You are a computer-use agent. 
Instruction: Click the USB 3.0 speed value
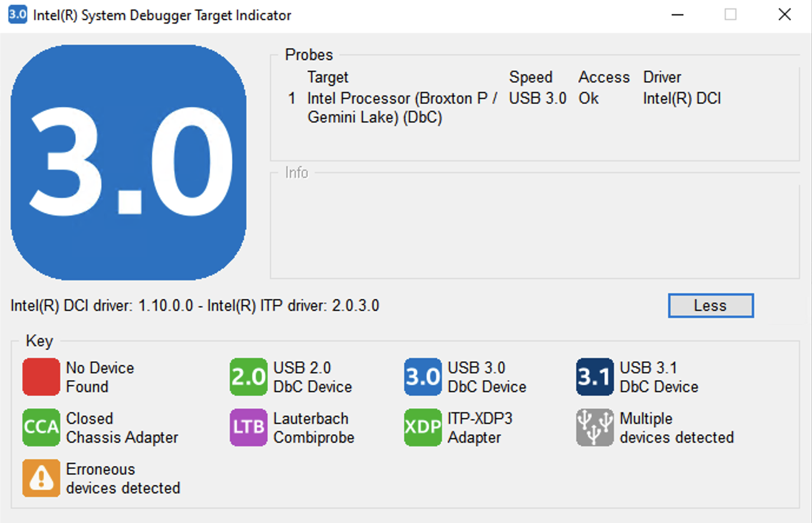tap(538, 98)
